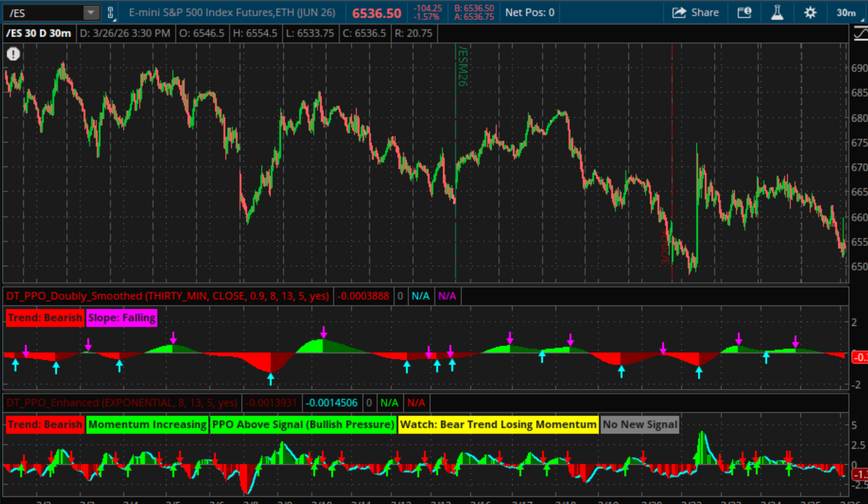This screenshot has height=504, width=868.
Task: Click the Share button
Action: click(x=695, y=13)
